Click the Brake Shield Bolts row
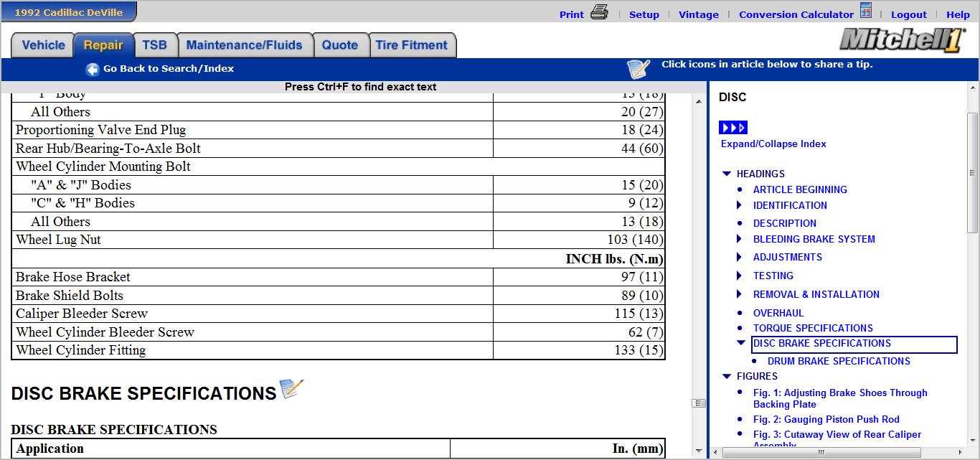This screenshot has height=460, width=980. click(x=339, y=296)
